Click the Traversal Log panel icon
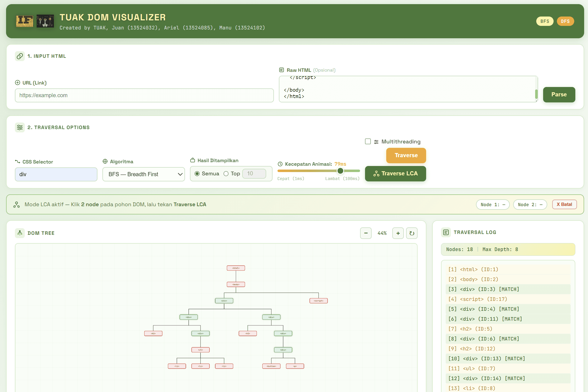This screenshot has width=588, height=392. pos(446,232)
